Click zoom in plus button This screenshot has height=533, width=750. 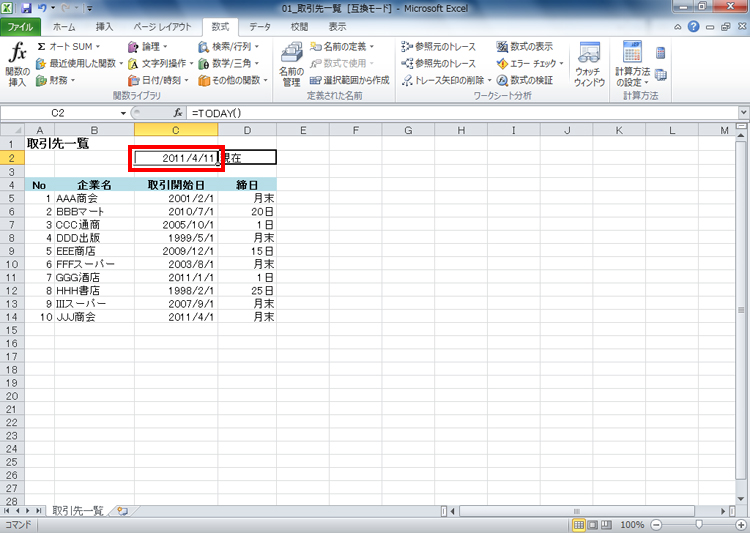(741, 525)
